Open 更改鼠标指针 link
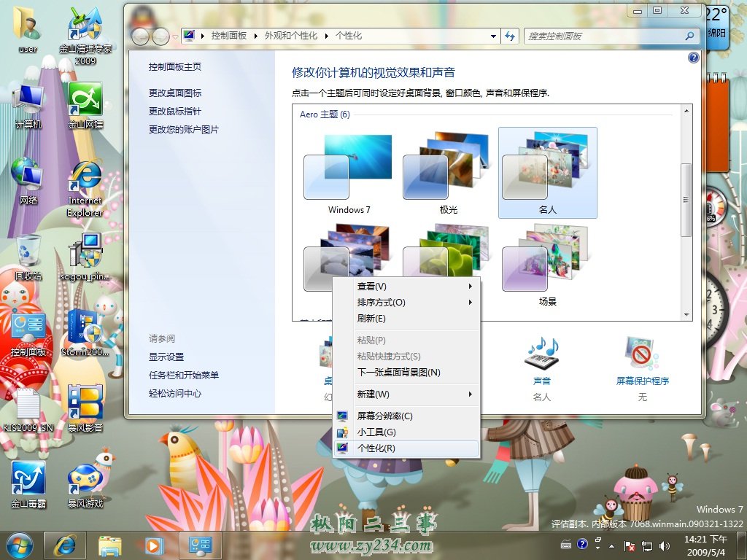This screenshot has width=747, height=560. [175, 111]
